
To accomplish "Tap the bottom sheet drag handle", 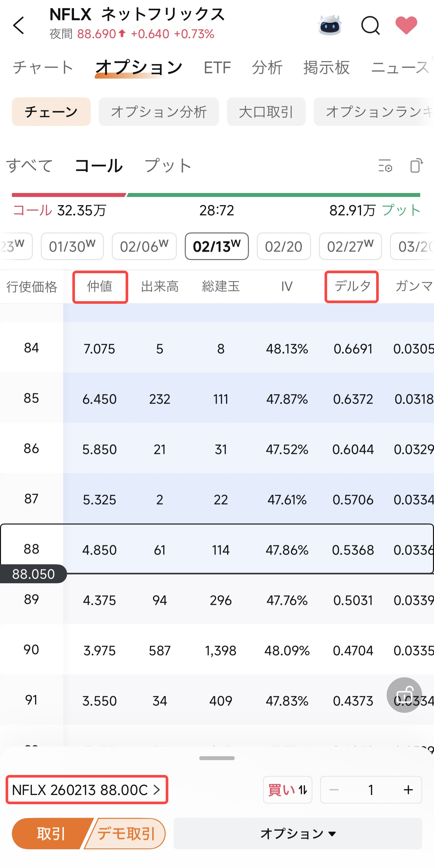I will 217,758.
